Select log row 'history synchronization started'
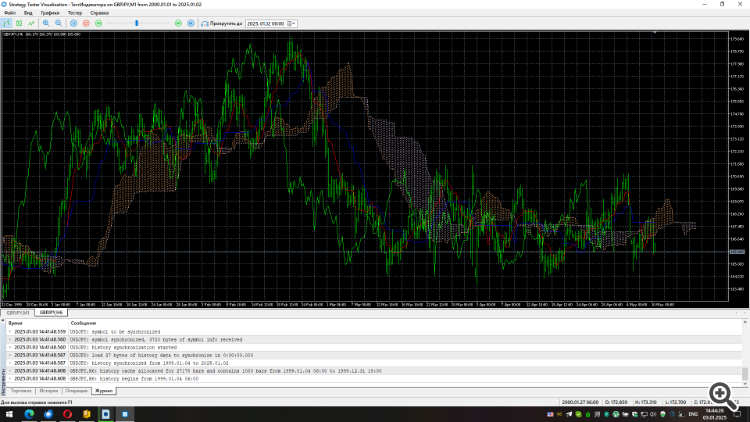The height and width of the screenshot is (422, 750). coord(373,347)
